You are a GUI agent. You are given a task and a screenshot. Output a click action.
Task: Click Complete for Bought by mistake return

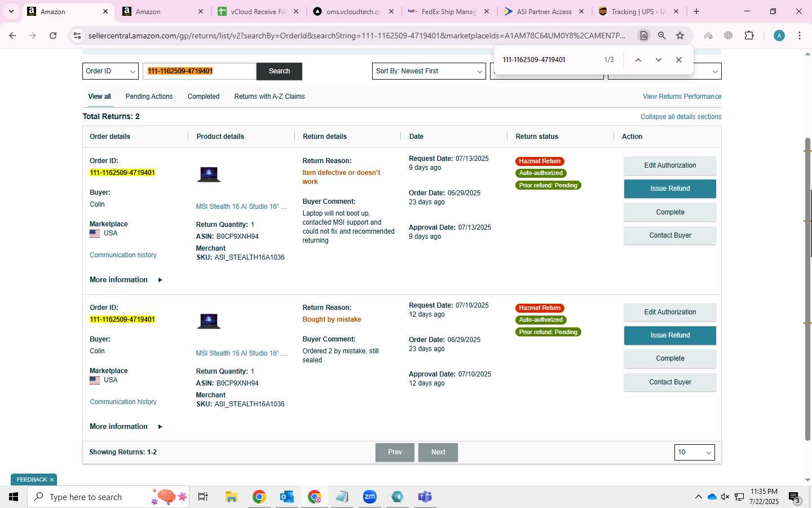pyautogui.click(x=670, y=358)
